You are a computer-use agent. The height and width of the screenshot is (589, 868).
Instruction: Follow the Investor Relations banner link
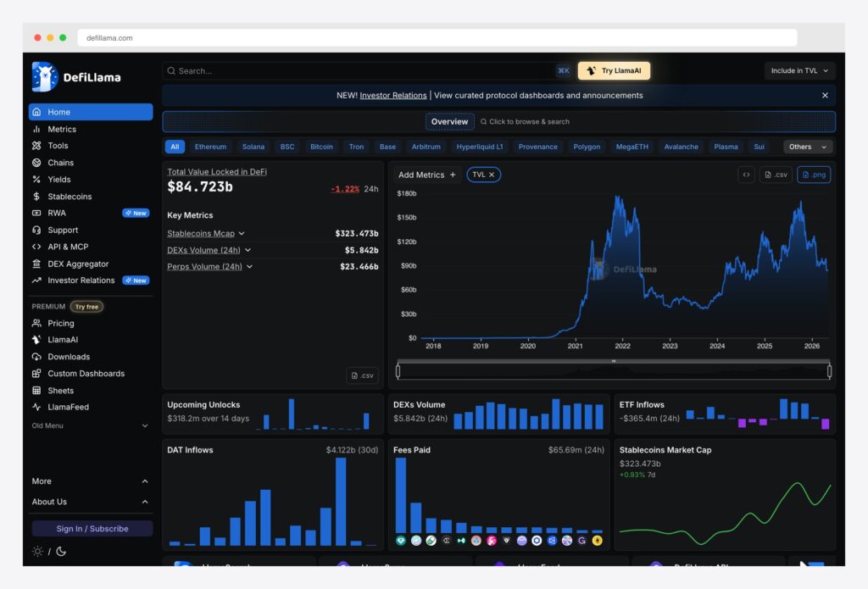point(393,95)
